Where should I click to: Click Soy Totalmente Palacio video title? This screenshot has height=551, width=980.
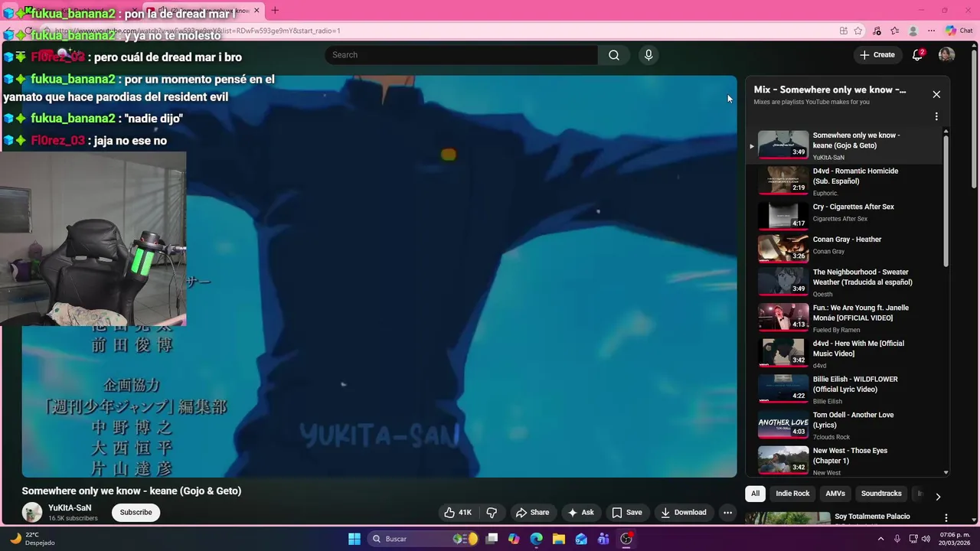tap(872, 517)
